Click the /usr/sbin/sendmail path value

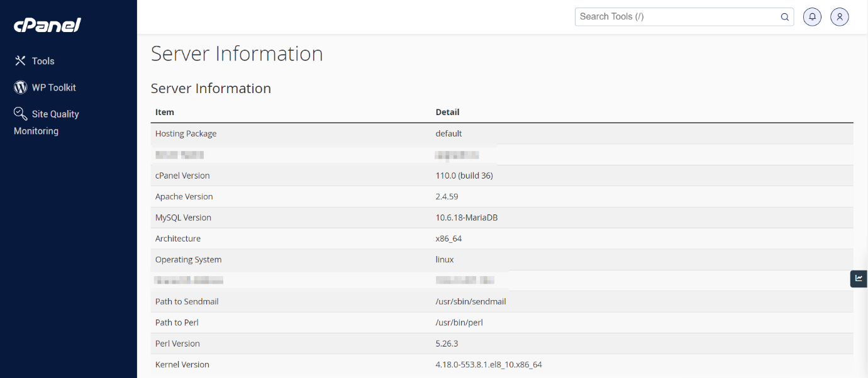pos(470,301)
